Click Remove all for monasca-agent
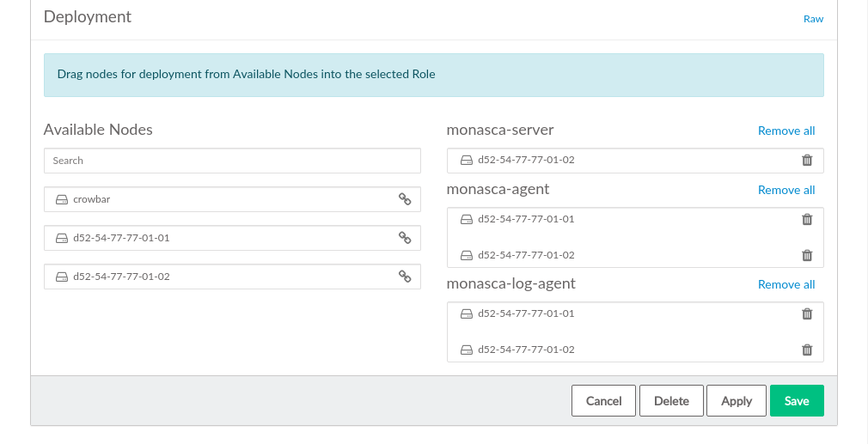This screenshot has height=444, width=868. (x=786, y=191)
